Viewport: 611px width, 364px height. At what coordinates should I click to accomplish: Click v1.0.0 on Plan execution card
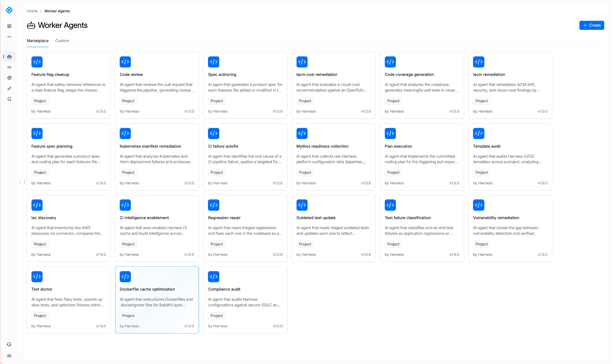pyautogui.click(x=454, y=183)
